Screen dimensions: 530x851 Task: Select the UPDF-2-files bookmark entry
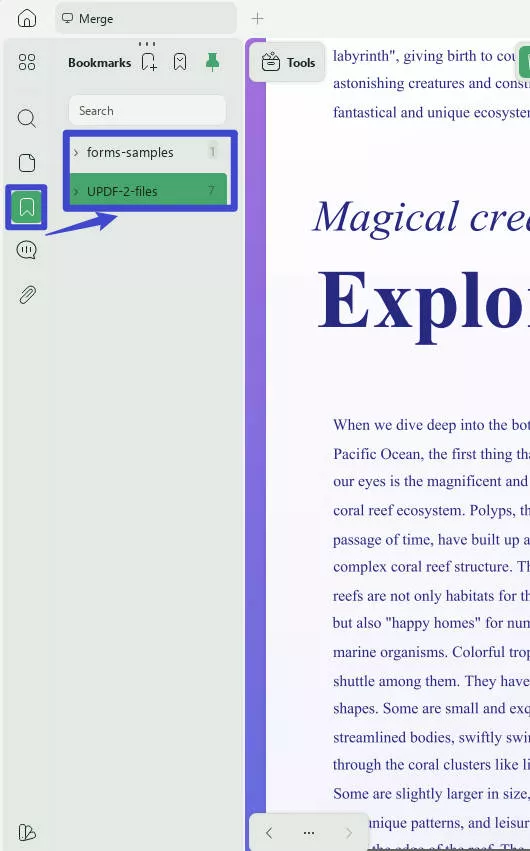pyautogui.click(x=149, y=190)
